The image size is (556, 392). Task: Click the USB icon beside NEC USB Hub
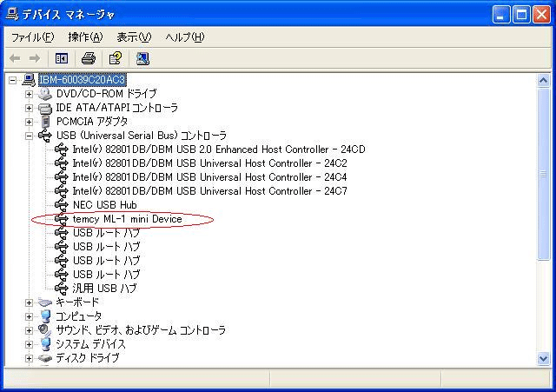(62, 205)
